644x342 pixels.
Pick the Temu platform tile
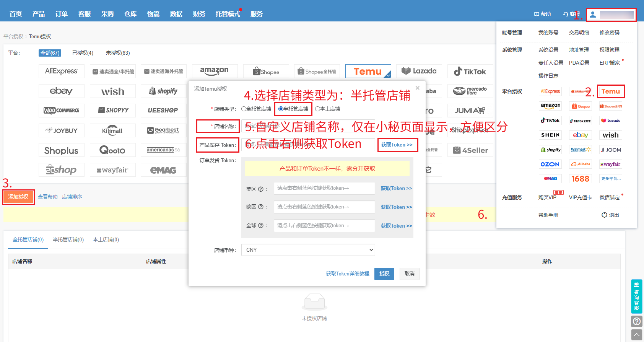click(x=368, y=71)
